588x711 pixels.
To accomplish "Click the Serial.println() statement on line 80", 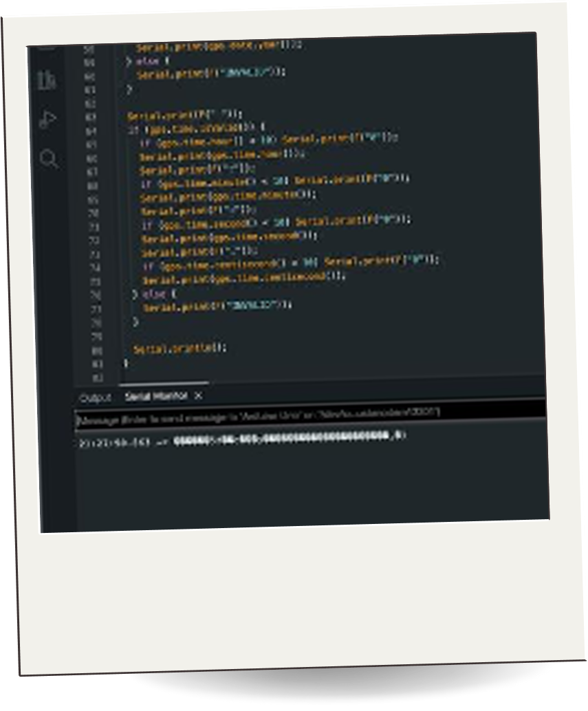I will [x=179, y=349].
